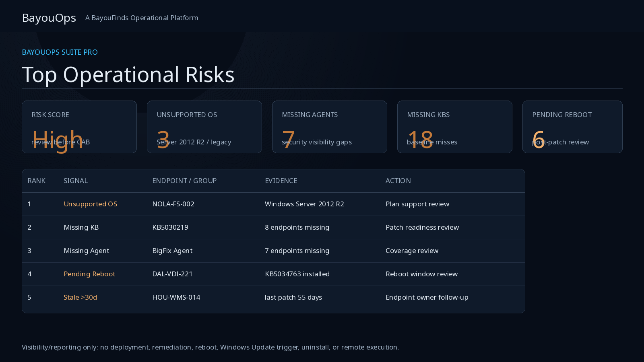Click the EVIDENCE column header

click(x=281, y=181)
